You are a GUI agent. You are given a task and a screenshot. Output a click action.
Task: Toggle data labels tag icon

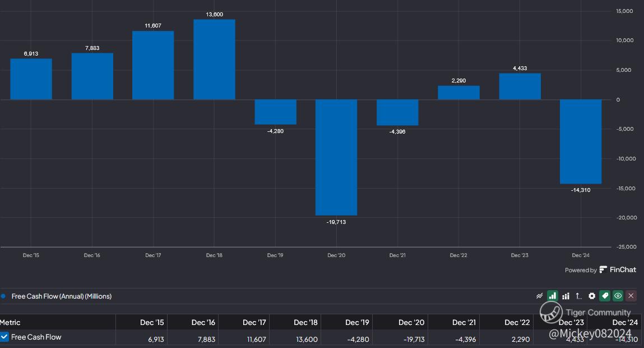(605, 296)
